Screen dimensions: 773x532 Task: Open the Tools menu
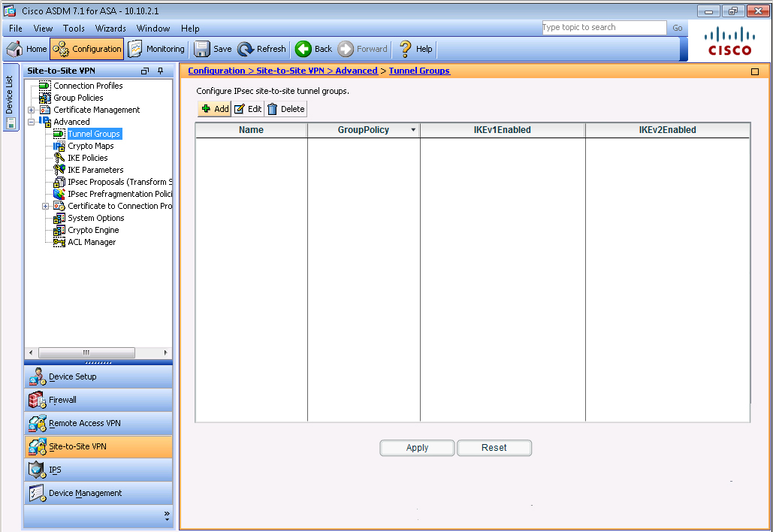(x=74, y=29)
